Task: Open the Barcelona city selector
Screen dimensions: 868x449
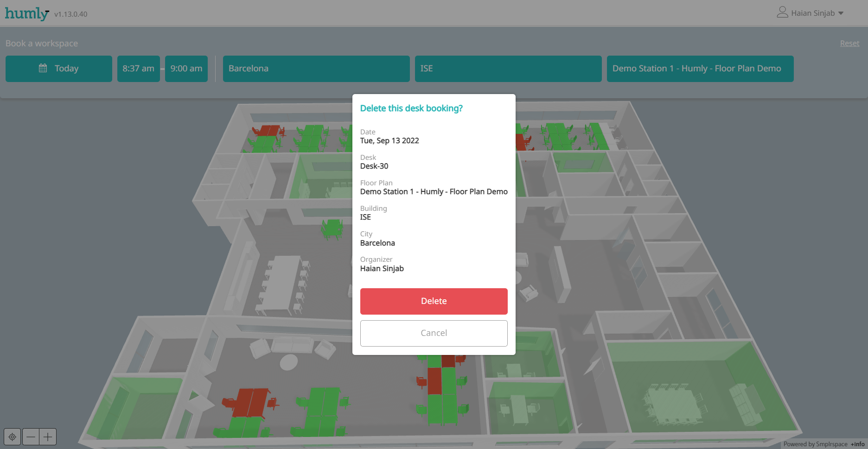Action: pos(316,69)
